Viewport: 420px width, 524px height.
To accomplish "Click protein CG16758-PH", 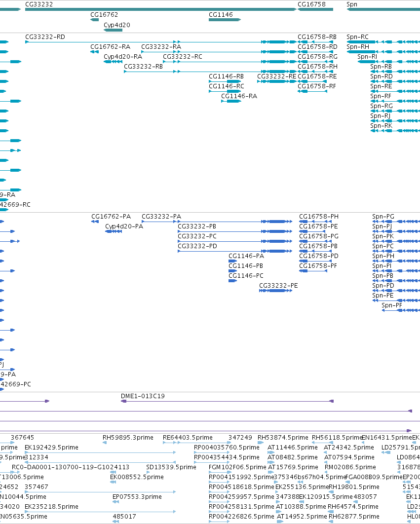I will [319, 217].
